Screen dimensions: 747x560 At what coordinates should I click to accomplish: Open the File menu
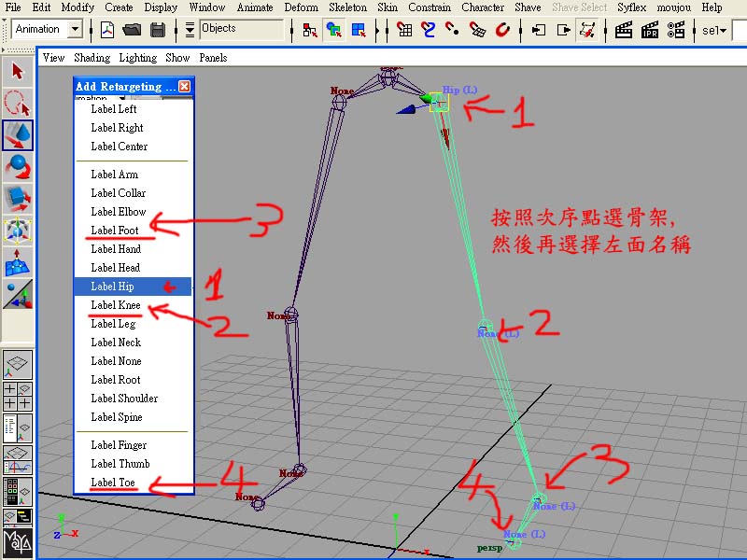click(13, 7)
